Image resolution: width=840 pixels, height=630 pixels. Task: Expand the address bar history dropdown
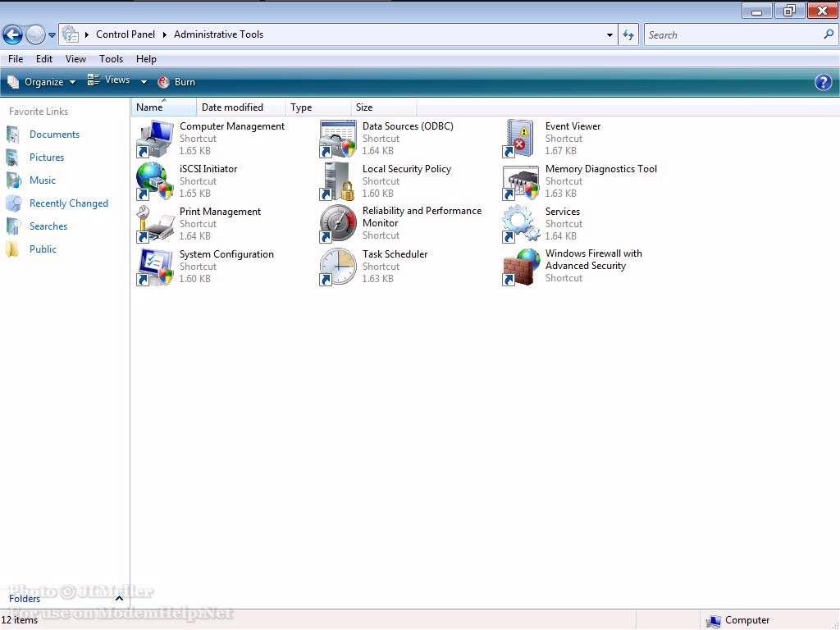609,34
